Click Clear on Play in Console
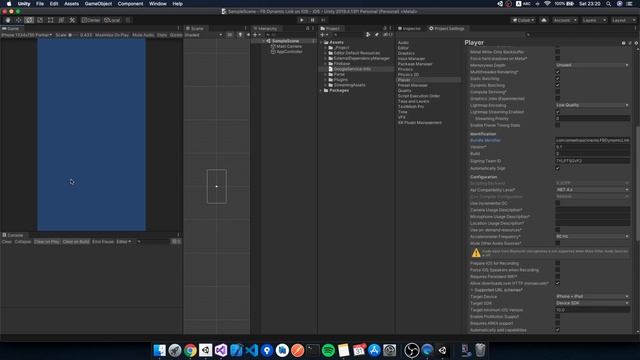The height and width of the screenshot is (360, 640). coord(47,242)
